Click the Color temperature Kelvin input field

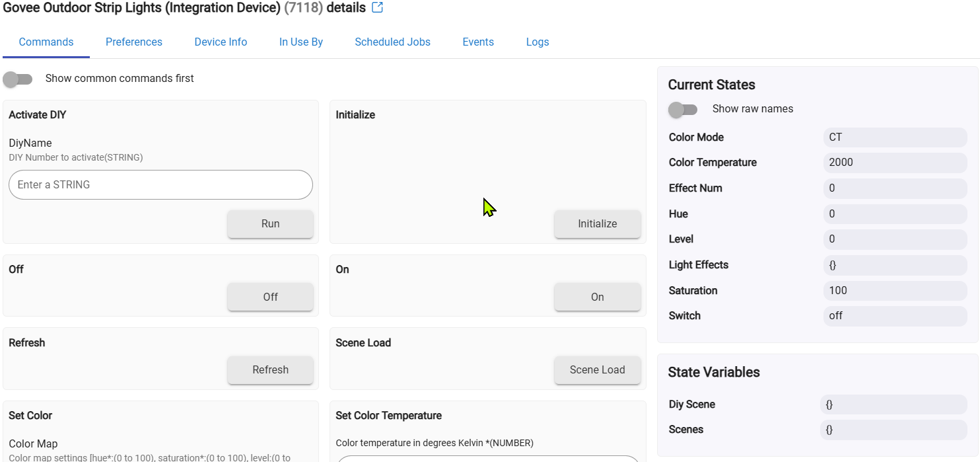[x=487, y=458]
